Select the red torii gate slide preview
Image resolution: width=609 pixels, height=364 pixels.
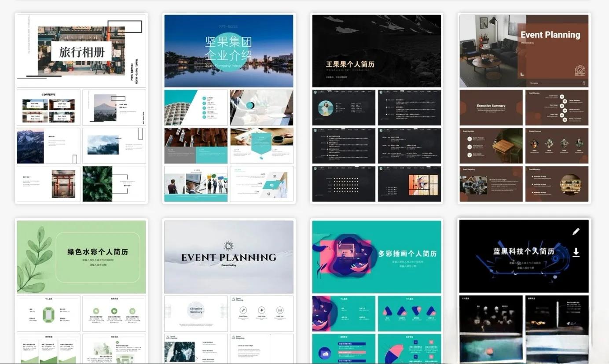(x=48, y=184)
